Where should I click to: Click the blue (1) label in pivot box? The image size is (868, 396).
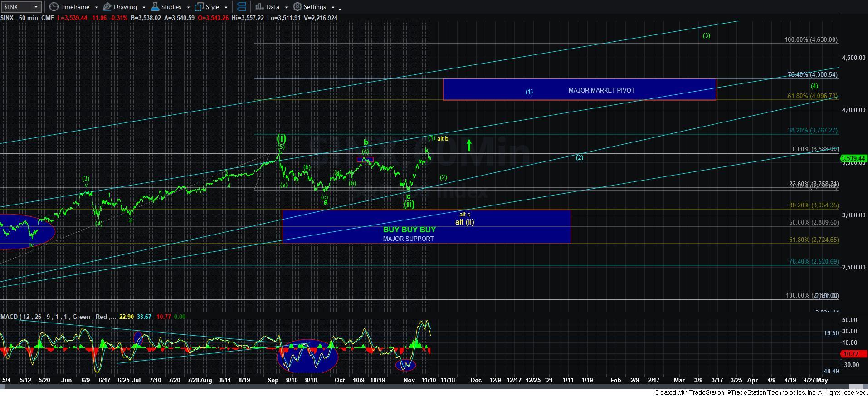529,92
